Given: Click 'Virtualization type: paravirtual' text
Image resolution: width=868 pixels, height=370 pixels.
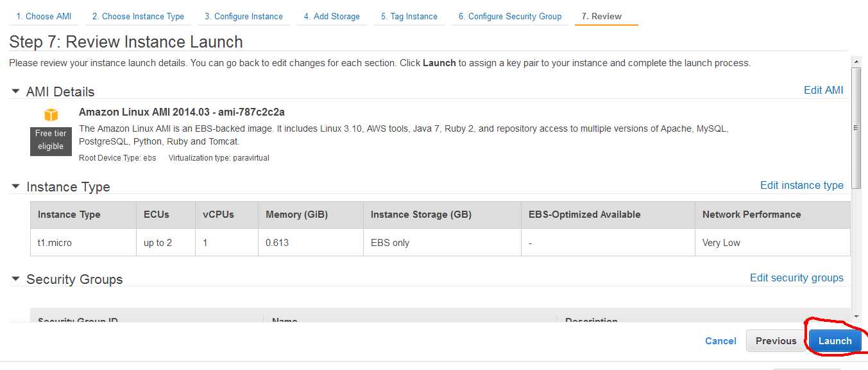Looking at the screenshot, I should (x=219, y=158).
